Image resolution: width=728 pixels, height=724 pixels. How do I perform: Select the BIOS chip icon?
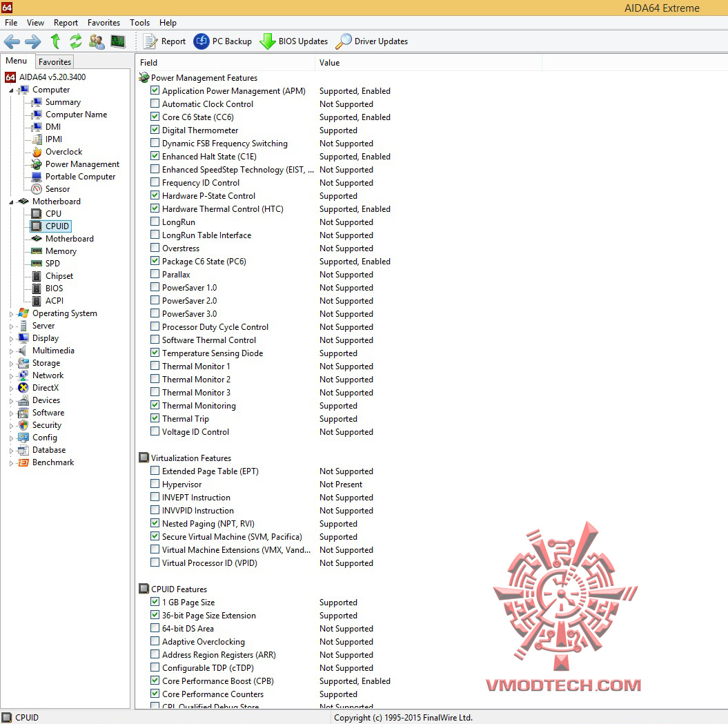pos(37,288)
